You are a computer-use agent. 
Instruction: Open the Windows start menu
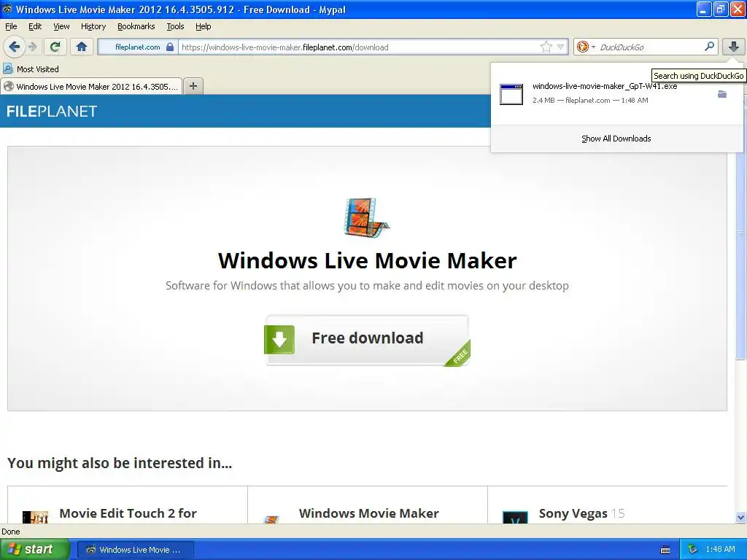pos(34,549)
